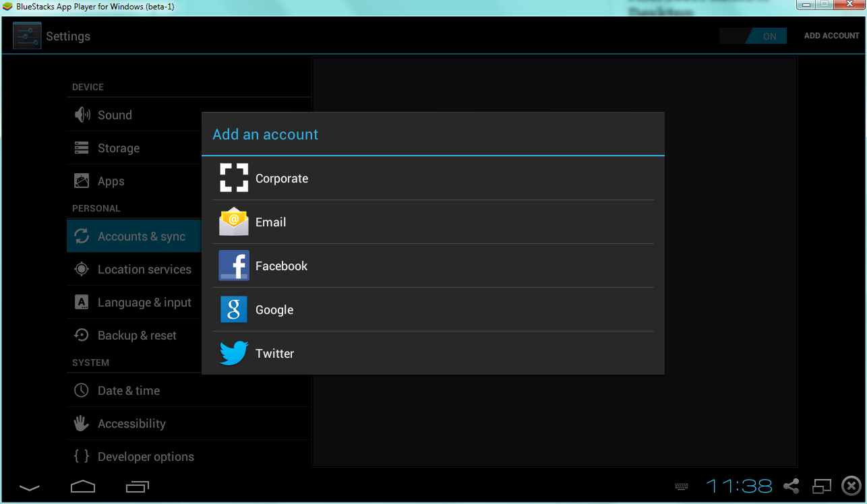Click the Language & input letter icon
The height and width of the screenshot is (504, 867).
[82, 302]
